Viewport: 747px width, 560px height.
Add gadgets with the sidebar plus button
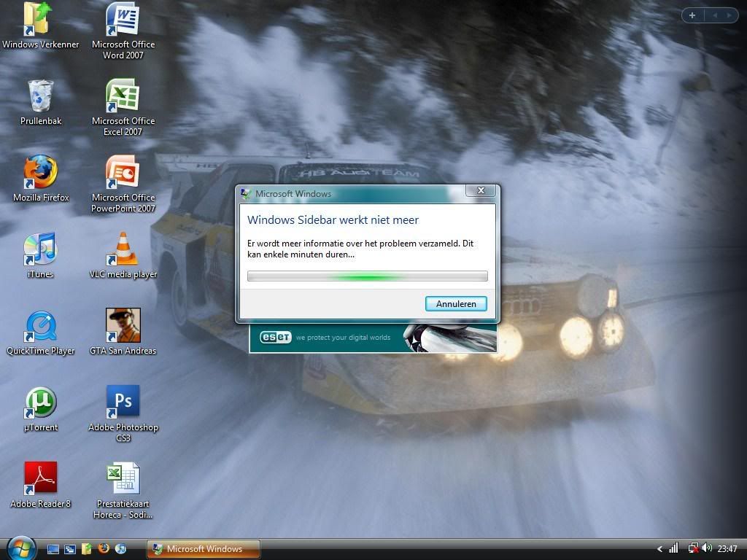pos(692,15)
